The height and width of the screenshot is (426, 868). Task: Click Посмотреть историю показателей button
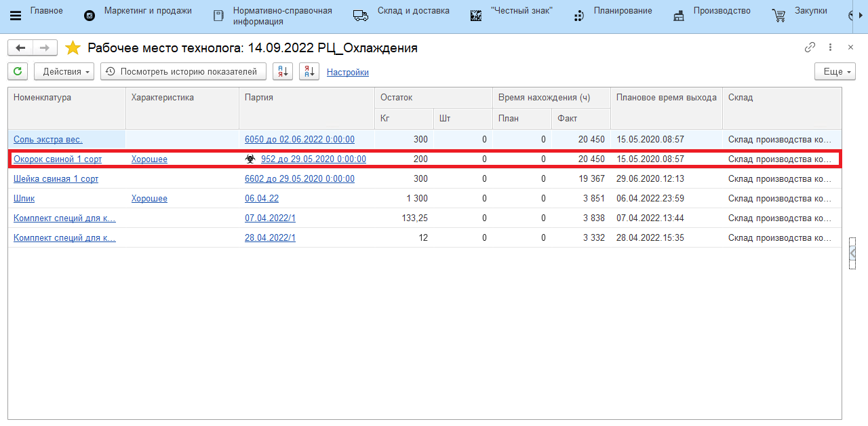[x=182, y=72]
